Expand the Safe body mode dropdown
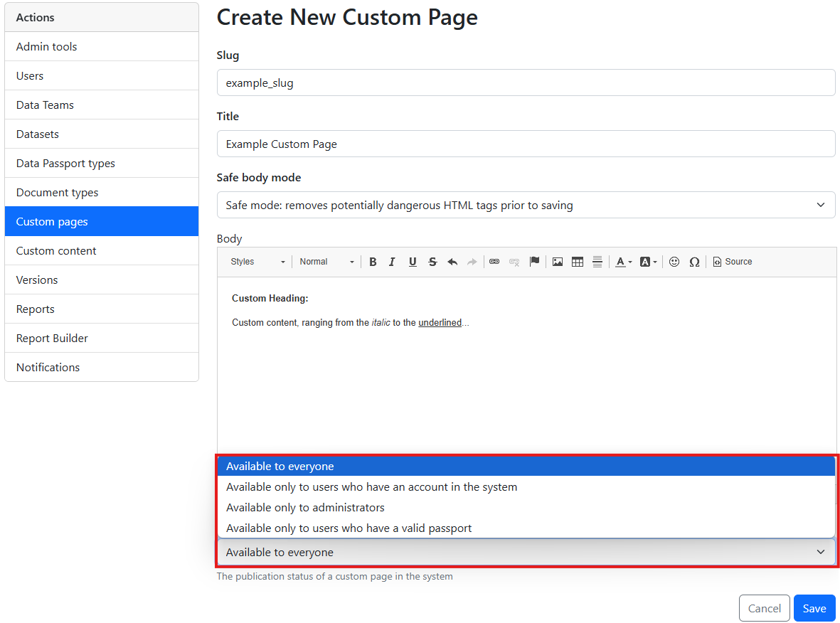 click(x=526, y=206)
